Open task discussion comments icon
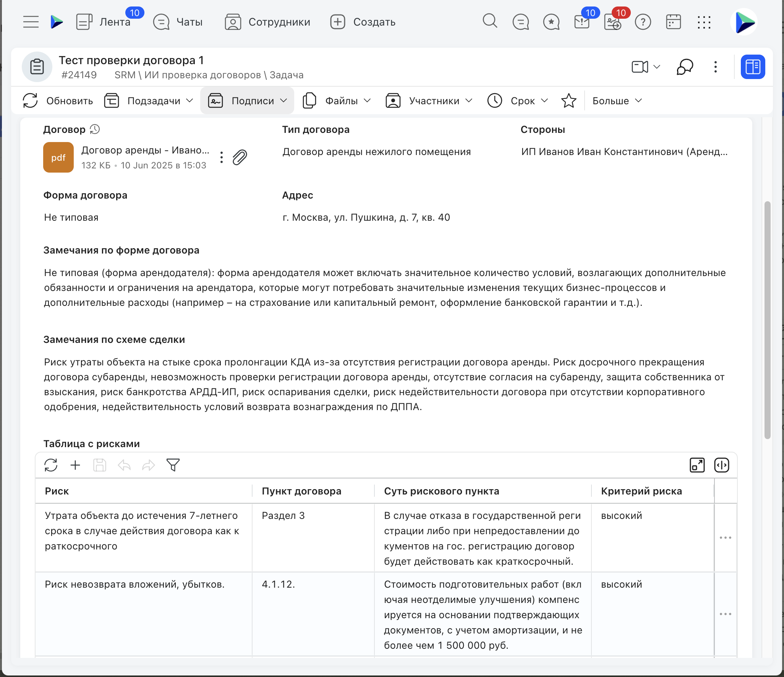The width and height of the screenshot is (784, 677). (685, 67)
